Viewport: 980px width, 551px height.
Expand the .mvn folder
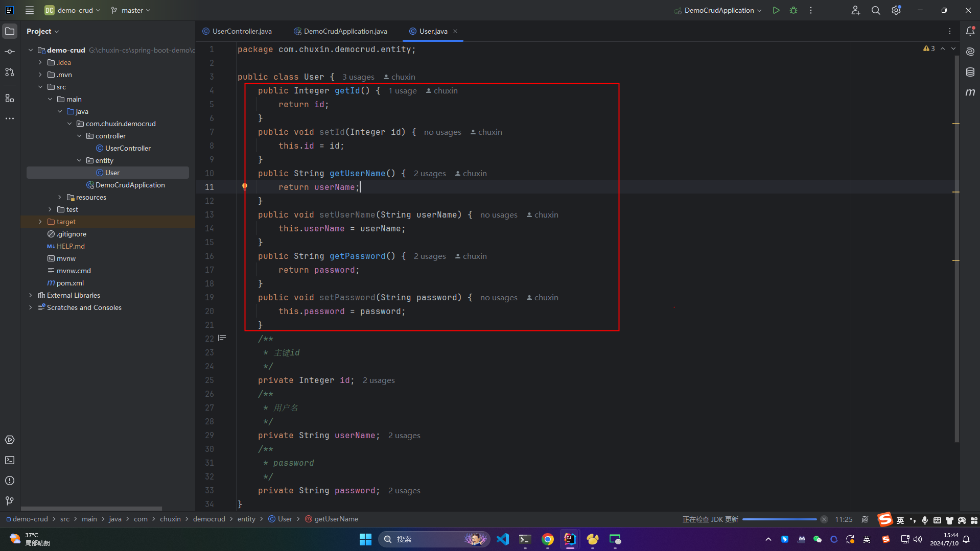pos(40,75)
